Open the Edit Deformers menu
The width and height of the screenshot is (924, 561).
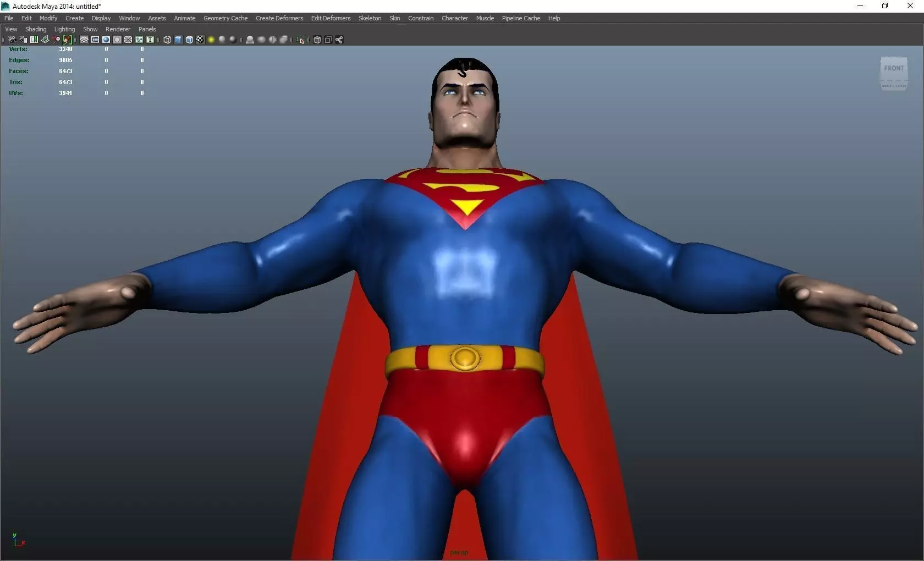[331, 18]
